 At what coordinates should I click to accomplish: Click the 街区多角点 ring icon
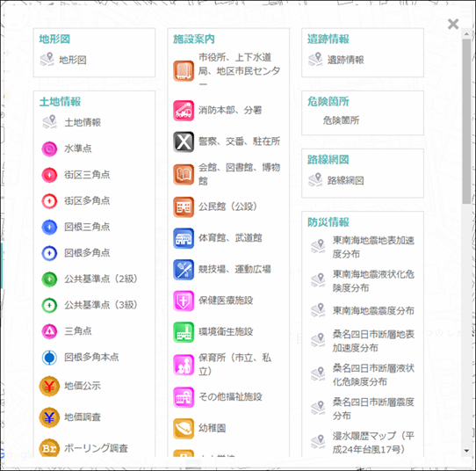pos(49,201)
